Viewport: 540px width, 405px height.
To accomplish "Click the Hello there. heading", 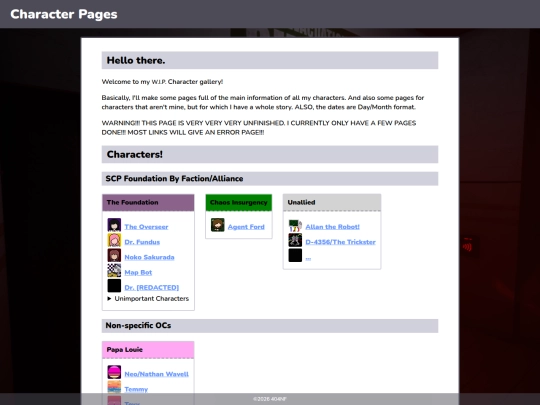I will coord(270,60).
